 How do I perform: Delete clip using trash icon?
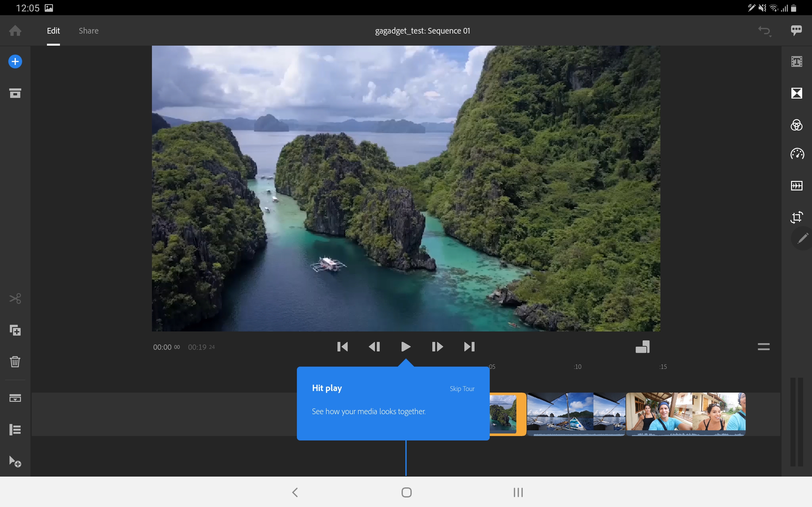click(x=15, y=362)
